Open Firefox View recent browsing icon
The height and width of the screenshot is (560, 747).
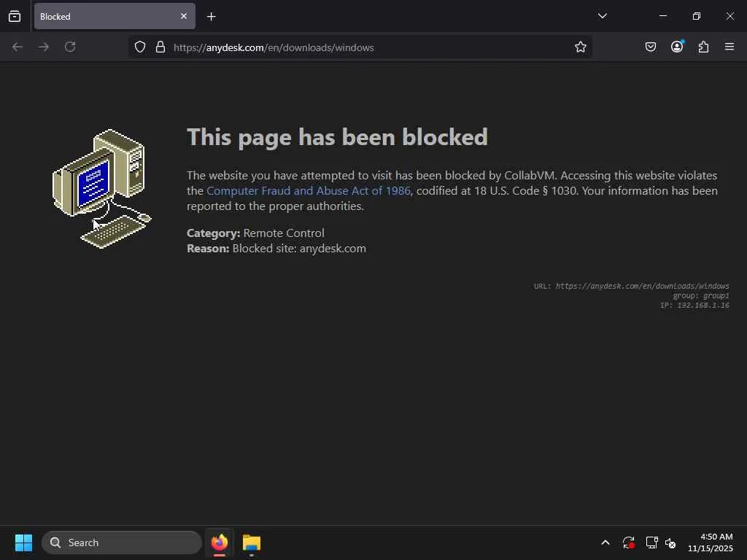pyautogui.click(x=15, y=16)
